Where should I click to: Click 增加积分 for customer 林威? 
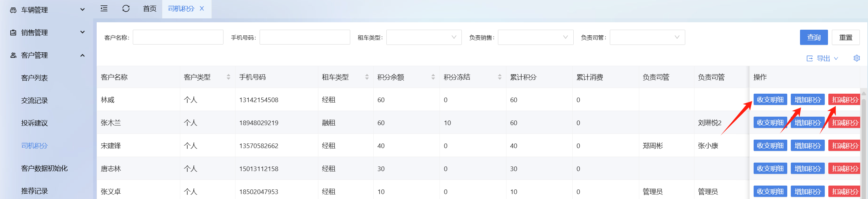[807, 100]
